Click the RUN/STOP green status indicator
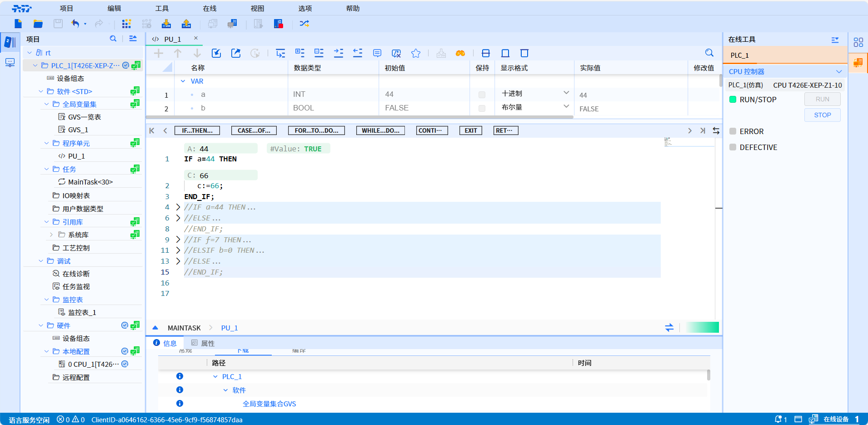Viewport: 868px width, 425px height. tap(733, 100)
